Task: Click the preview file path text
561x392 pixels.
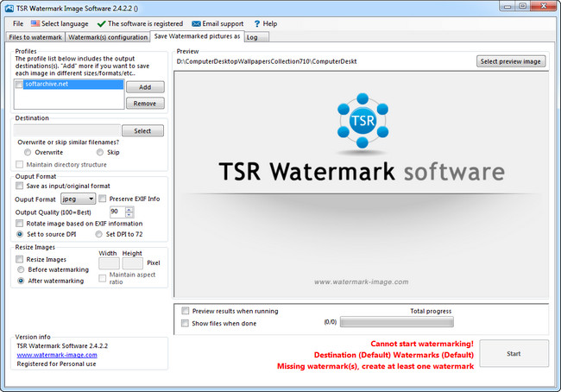Action: [267, 61]
